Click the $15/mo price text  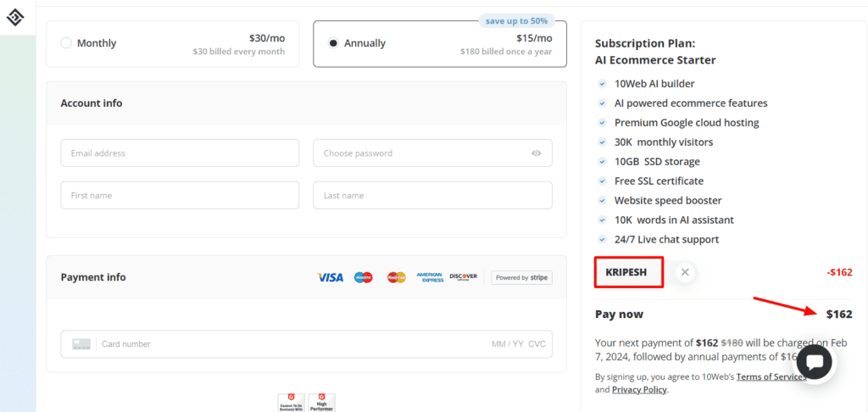coord(534,38)
